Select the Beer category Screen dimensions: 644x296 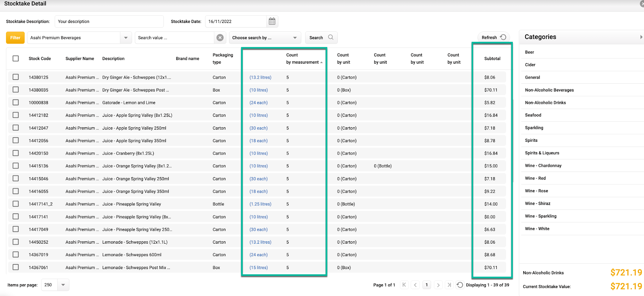point(529,52)
